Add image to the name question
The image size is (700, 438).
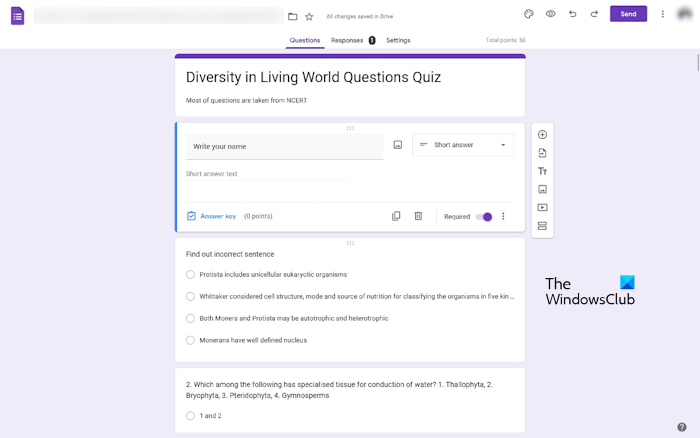pyautogui.click(x=398, y=145)
